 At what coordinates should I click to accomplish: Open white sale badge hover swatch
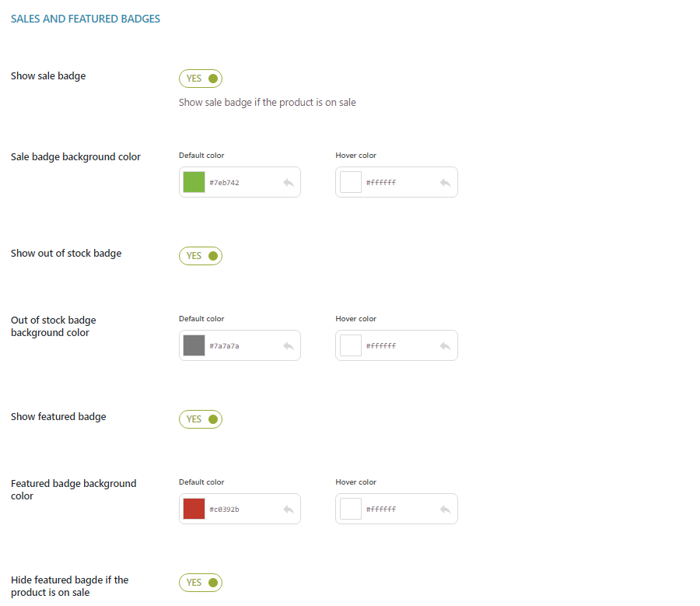351,182
